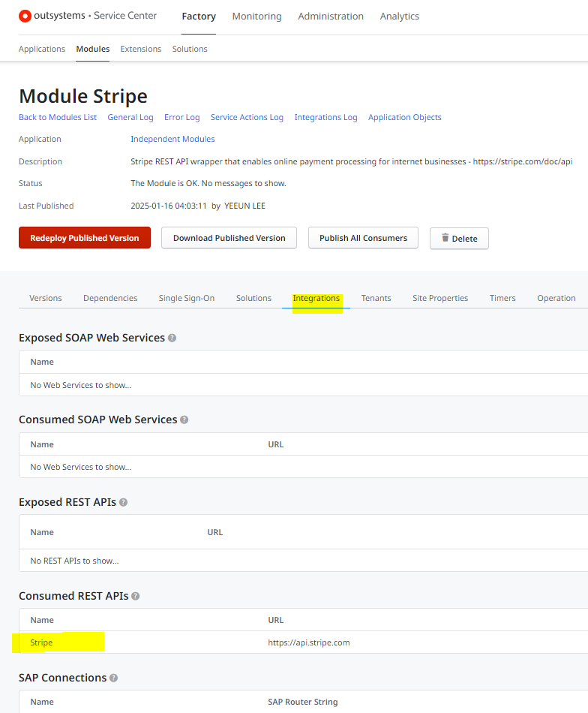Viewport: 588px width, 713px height.
Task: Open the Factory top menu
Action: (x=199, y=17)
